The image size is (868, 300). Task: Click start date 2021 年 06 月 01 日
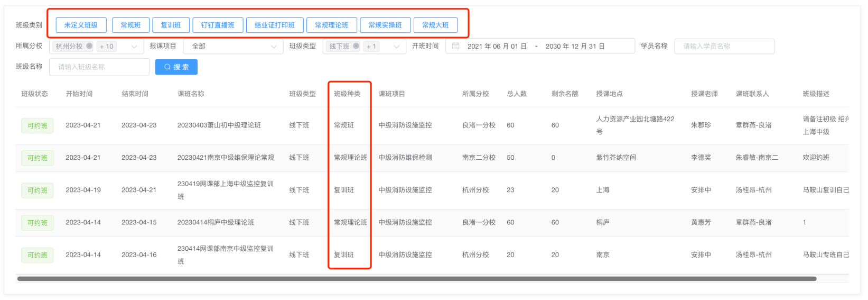(x=497, y=47)
